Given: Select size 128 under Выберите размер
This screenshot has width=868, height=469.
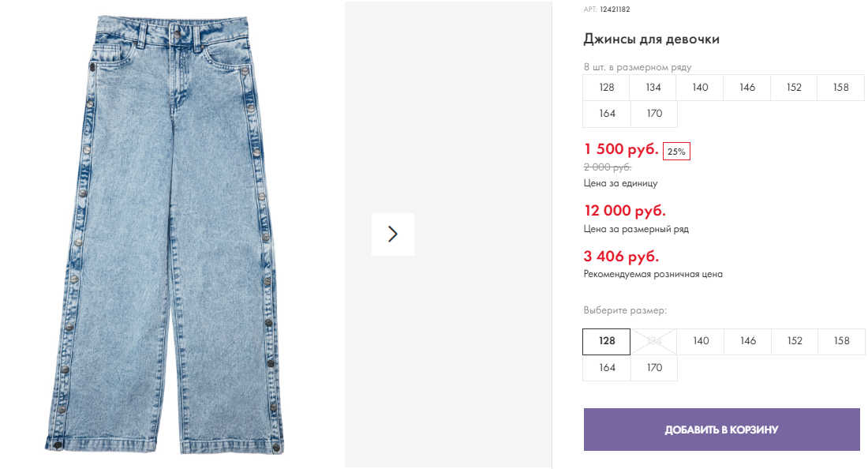Looking at the screenshot, I should click(607, 341).
